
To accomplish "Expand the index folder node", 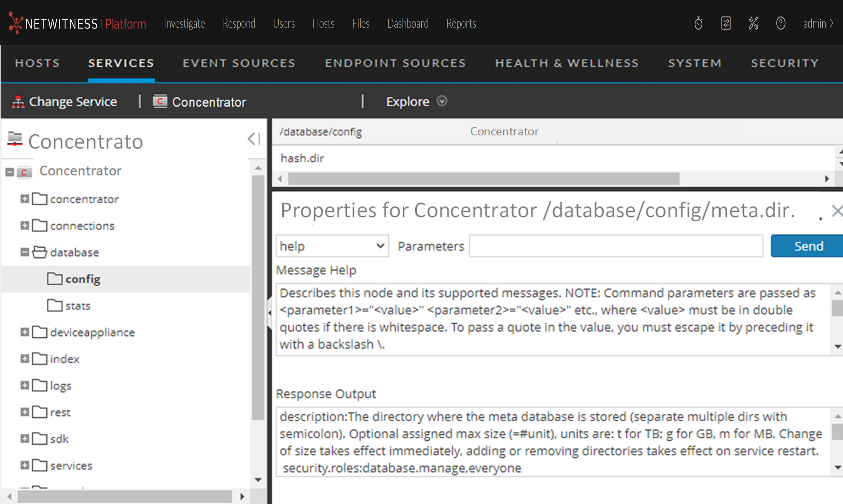I will tap(24, 358).
